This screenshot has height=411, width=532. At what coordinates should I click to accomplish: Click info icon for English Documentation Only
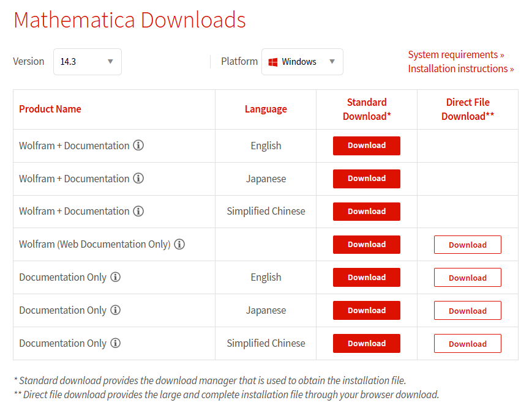(115, 277)
